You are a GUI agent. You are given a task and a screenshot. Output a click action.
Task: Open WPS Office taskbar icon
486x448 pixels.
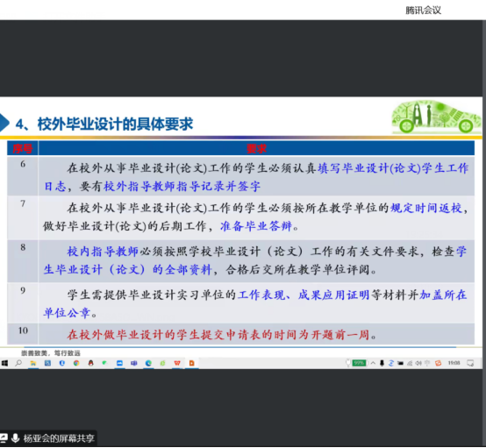pyautogui.click(x=177, y=363)
